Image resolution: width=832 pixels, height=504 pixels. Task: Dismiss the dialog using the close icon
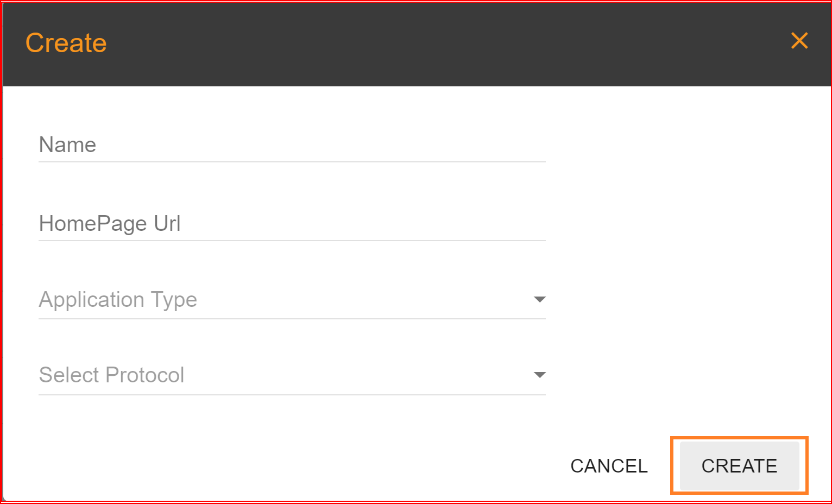799,41
